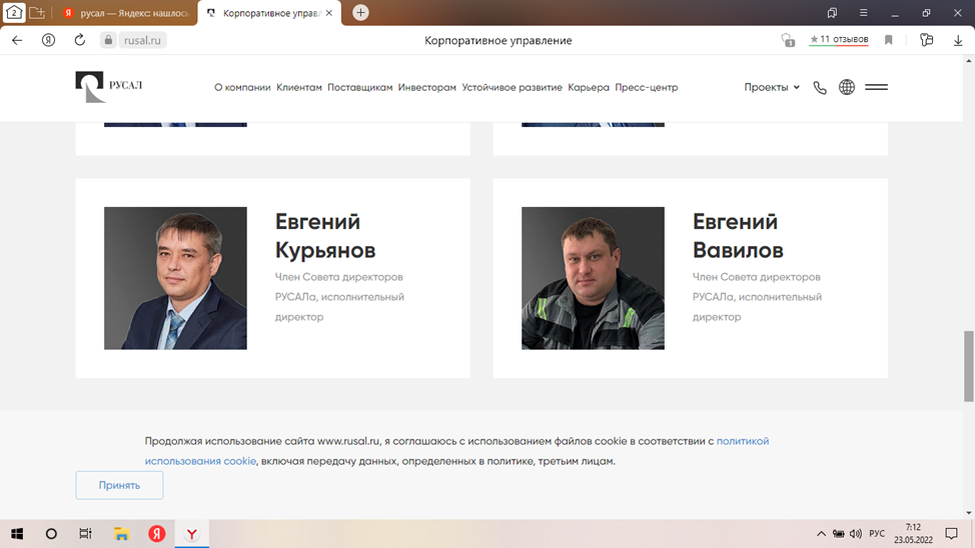Show hidden tray icons chevron

(x=821, y=534)
